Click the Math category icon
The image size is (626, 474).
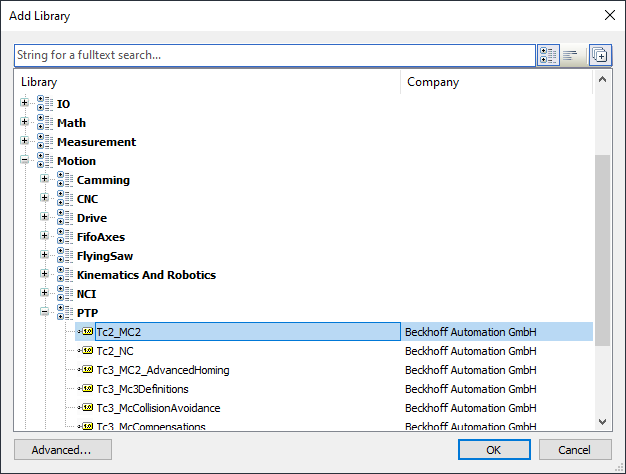(45, 122)
